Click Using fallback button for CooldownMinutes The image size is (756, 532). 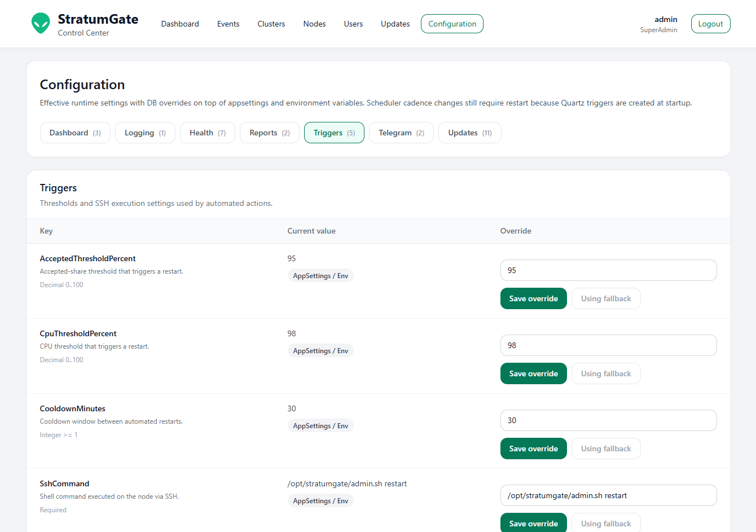(606, 449)
